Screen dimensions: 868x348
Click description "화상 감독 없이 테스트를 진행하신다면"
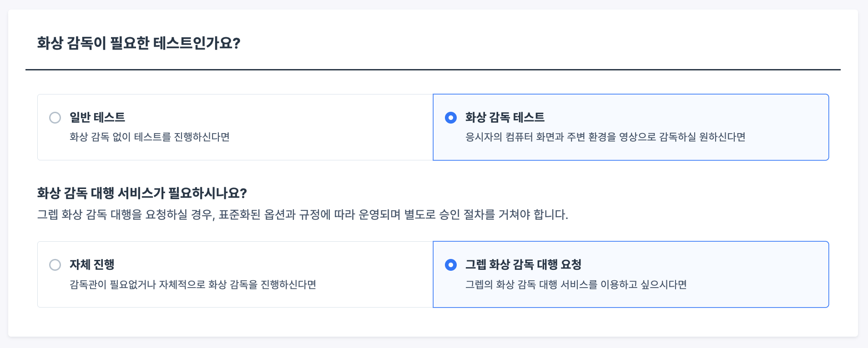tap(149, 137)
